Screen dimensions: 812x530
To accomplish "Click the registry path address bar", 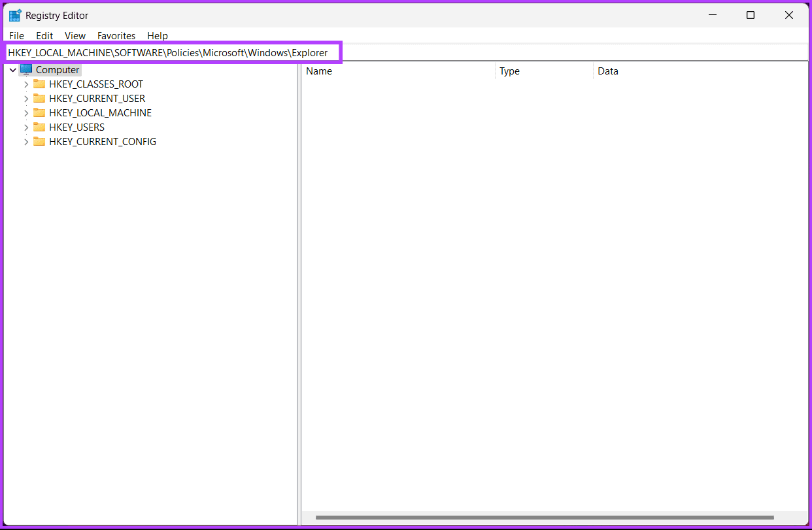I will (405, 52).
